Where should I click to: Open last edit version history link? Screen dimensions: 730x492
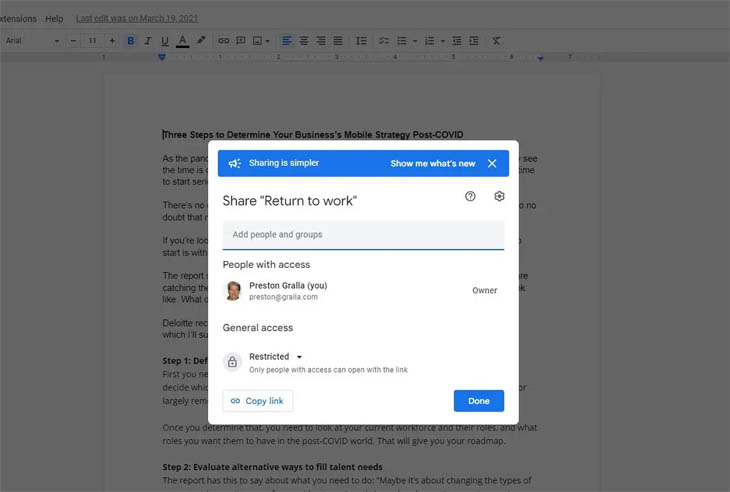[x=137, y=19]
